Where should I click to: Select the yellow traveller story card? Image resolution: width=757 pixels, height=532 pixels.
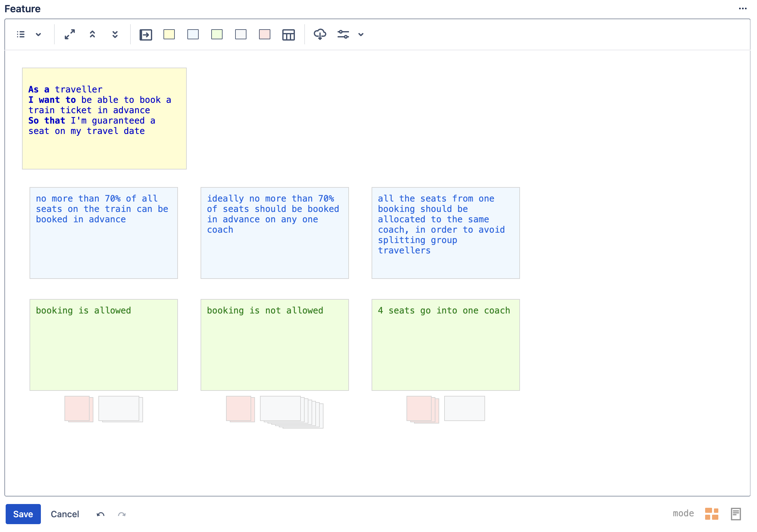pos(104,119)
